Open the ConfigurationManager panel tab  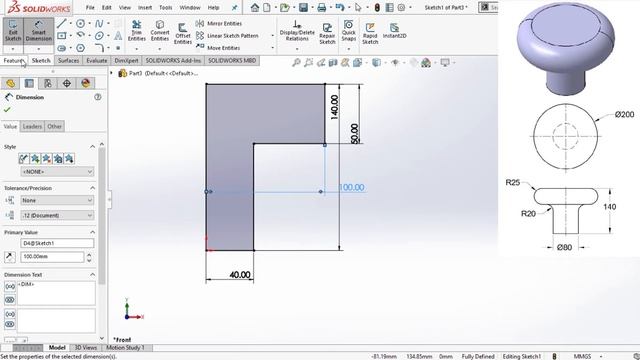[x=48, y=83]
